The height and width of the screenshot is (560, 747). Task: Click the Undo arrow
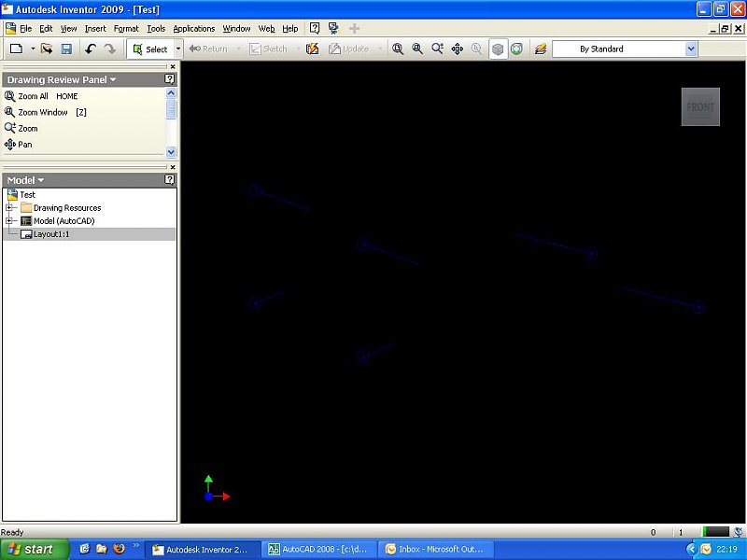click(x=91, y=49)
